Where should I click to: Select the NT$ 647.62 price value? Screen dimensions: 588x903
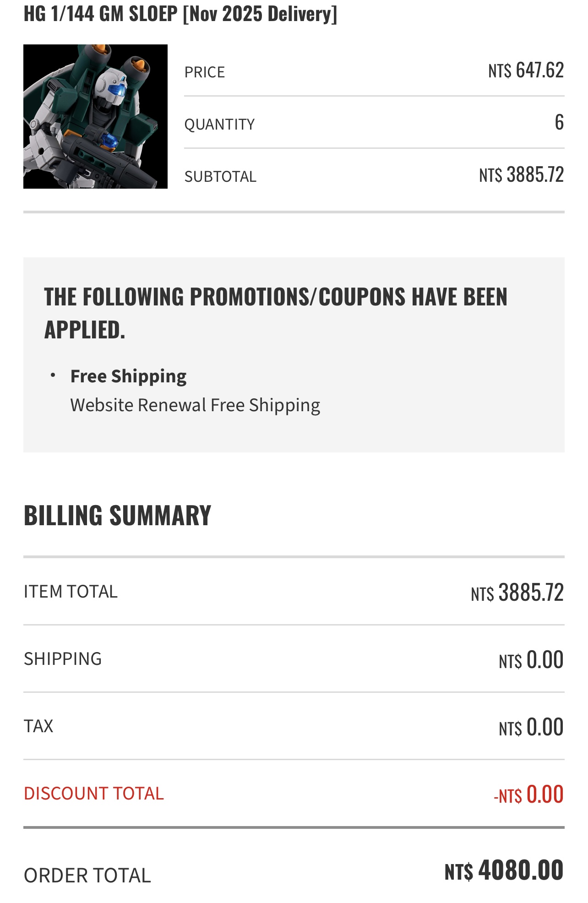point(526,70)
